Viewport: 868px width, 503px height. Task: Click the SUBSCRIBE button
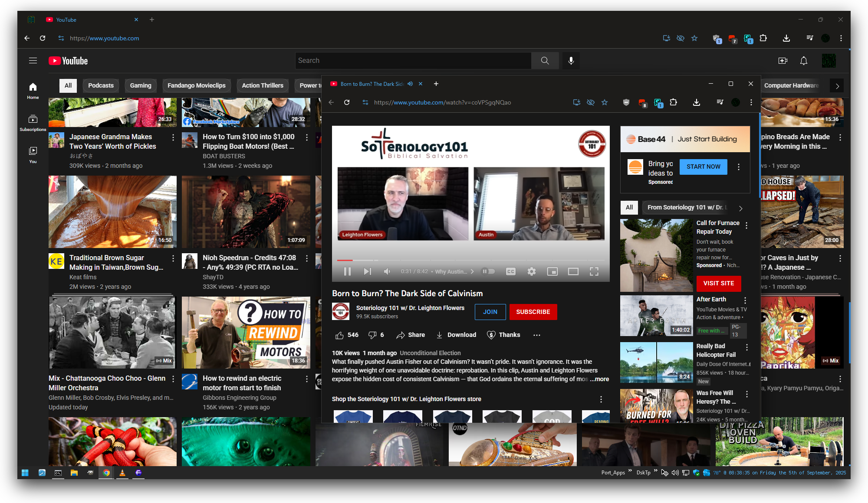pos(533,312)
